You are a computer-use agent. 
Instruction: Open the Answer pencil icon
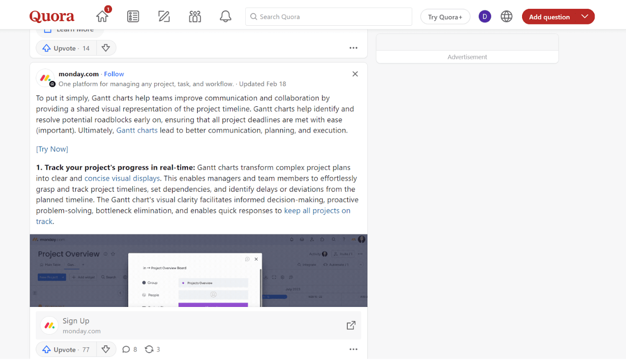coord(164,17)
